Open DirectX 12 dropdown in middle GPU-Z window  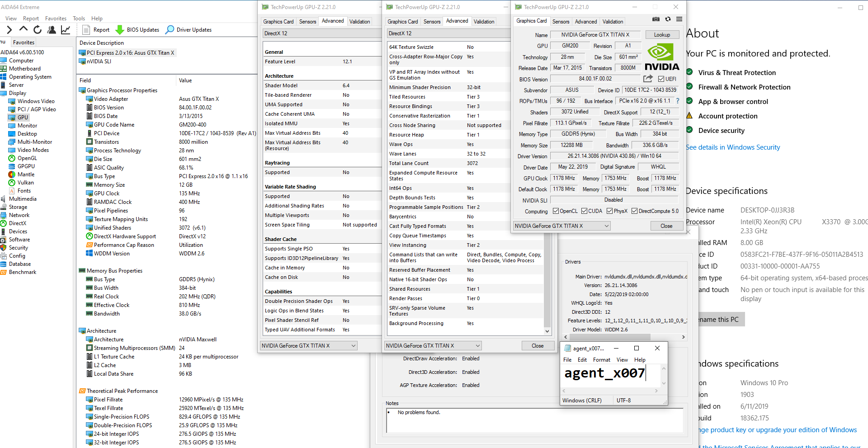click(x=448, y=33)
